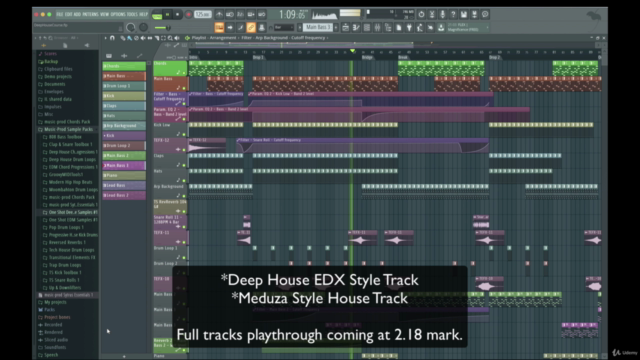
Task: Open the Bar snap dropdown
Action: coord(284,28)
